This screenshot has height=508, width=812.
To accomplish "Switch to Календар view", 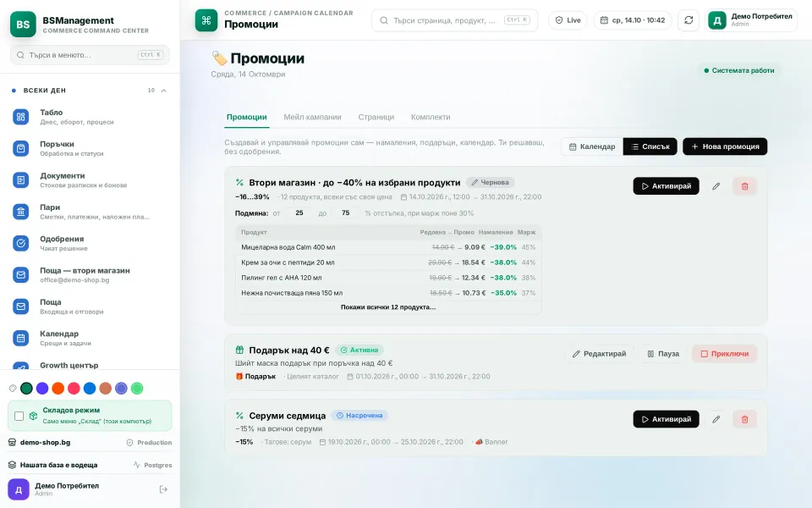I will (592, 146).
